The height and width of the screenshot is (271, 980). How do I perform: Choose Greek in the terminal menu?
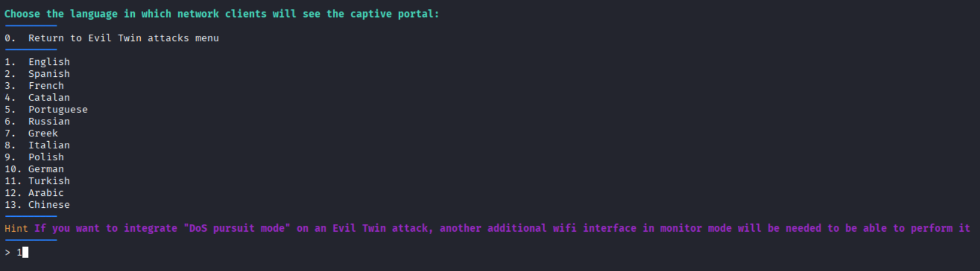pyautogui.click(x=43, y=133)
